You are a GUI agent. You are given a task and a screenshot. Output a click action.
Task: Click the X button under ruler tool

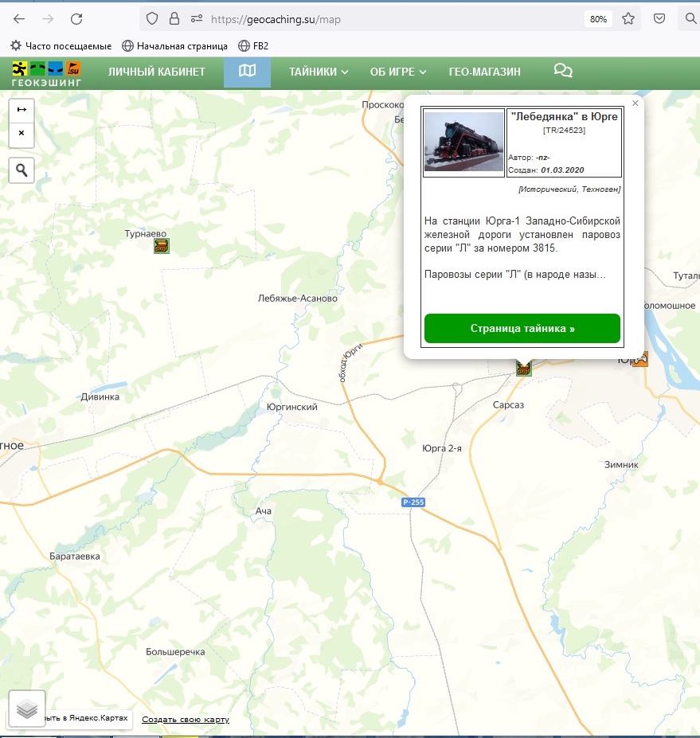pyautogui.click(x=22, y=134)
